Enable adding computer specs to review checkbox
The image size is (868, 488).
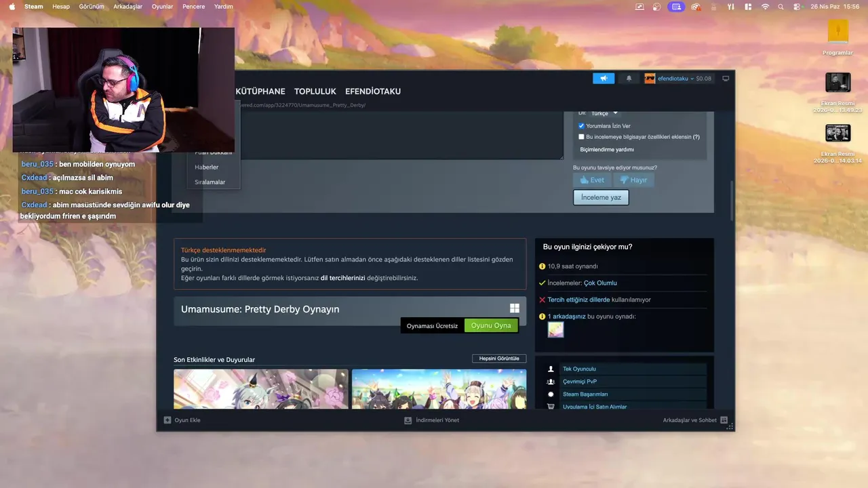point(581,137)
